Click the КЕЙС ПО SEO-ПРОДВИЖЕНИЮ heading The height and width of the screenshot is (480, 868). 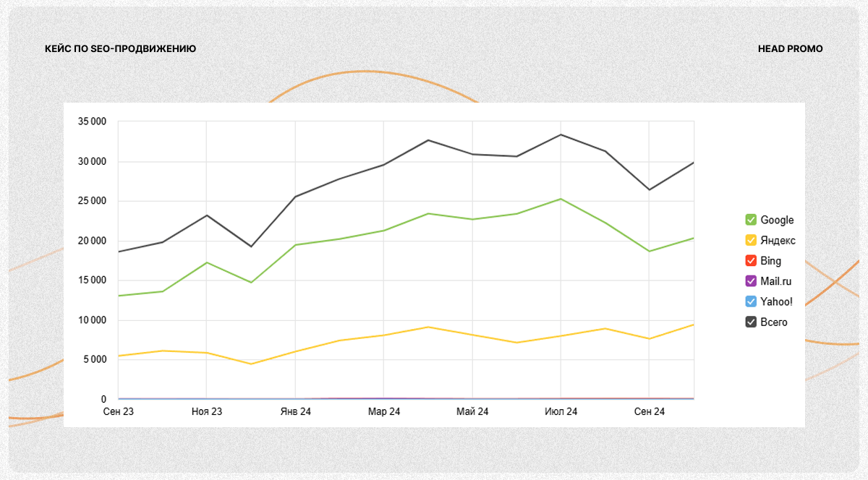[x=120, y=48]
